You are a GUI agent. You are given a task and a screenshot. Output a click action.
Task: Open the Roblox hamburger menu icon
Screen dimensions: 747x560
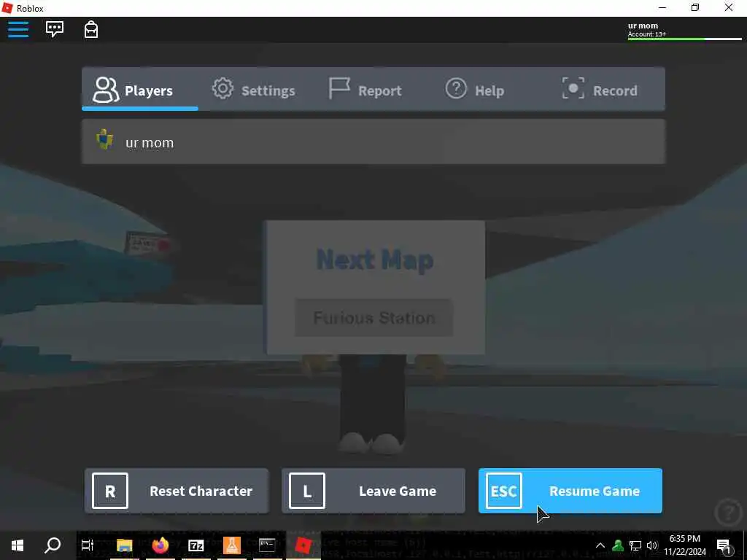[x=18, y=29]
